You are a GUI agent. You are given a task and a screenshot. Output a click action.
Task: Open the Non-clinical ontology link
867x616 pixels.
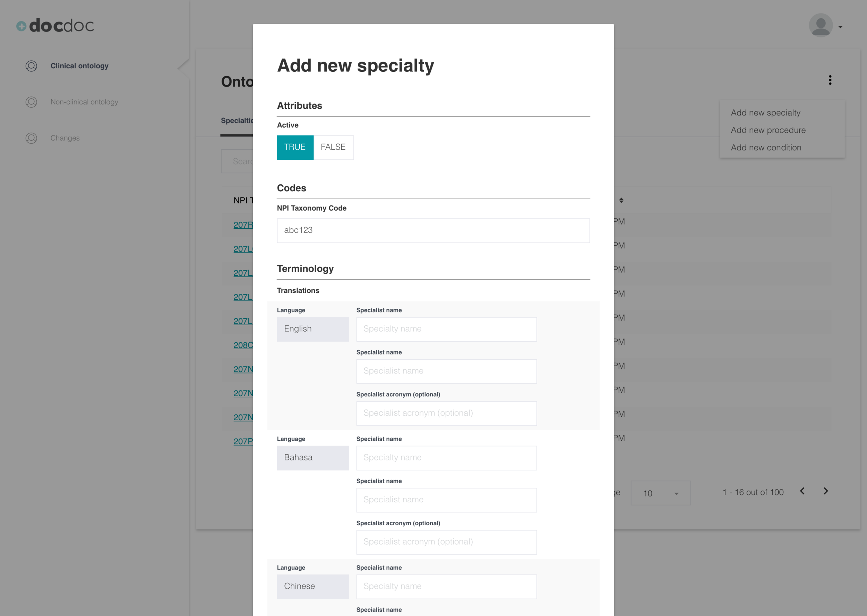point(84,102)
